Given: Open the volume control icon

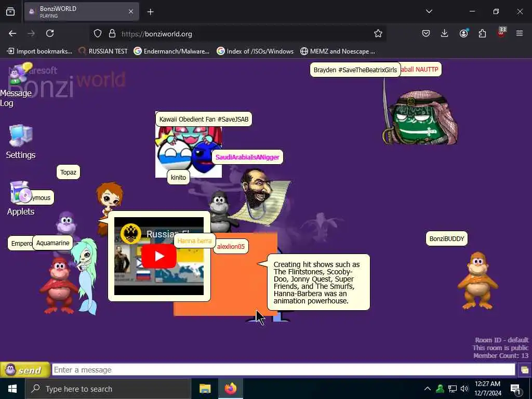Looking at the screenshot, I should [464, 389].
